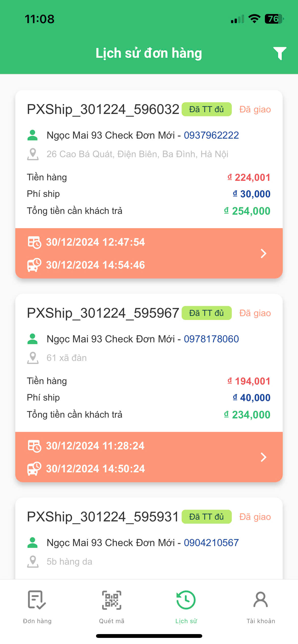298x644 pixels.
Task: Tap the order-created icon at 11:28:24
Action: (x=34, y=446)
